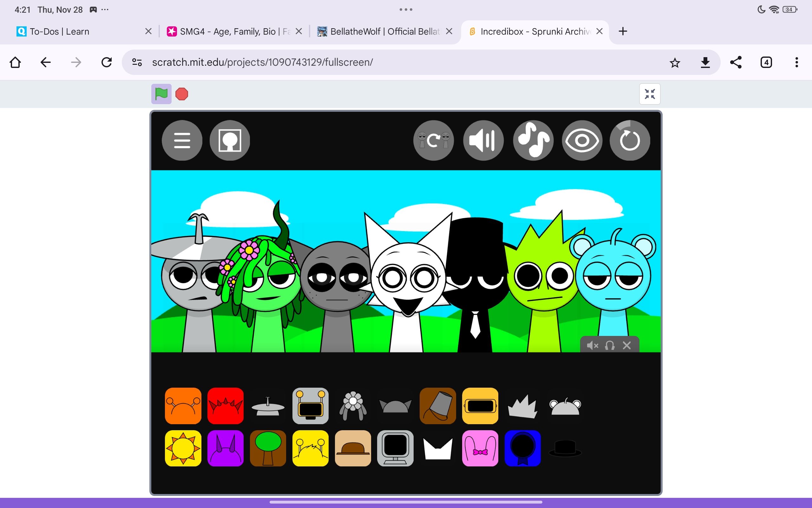Click the music notes button
The height and width of the screenshot is (508, 812).
[x=533, y=140]
